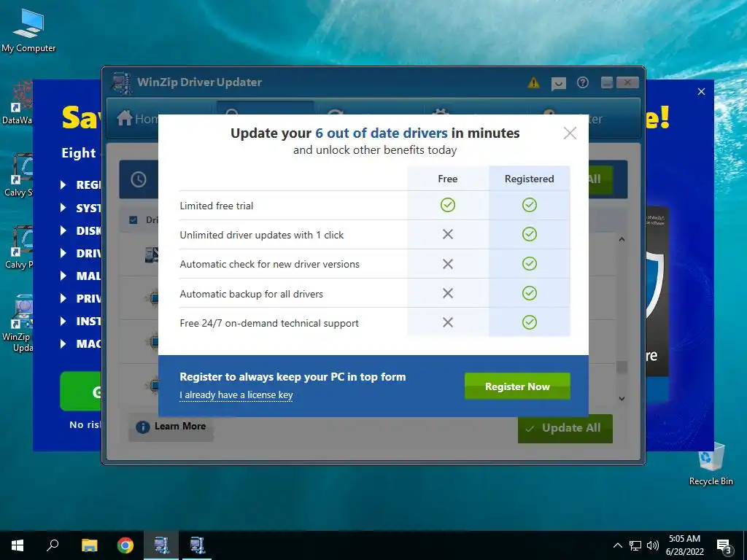Image resolution: width=747 pixels, height=560 pixels.
Task: Click Update All button in WinZip Driver Updater
Action: coord(565,428)
